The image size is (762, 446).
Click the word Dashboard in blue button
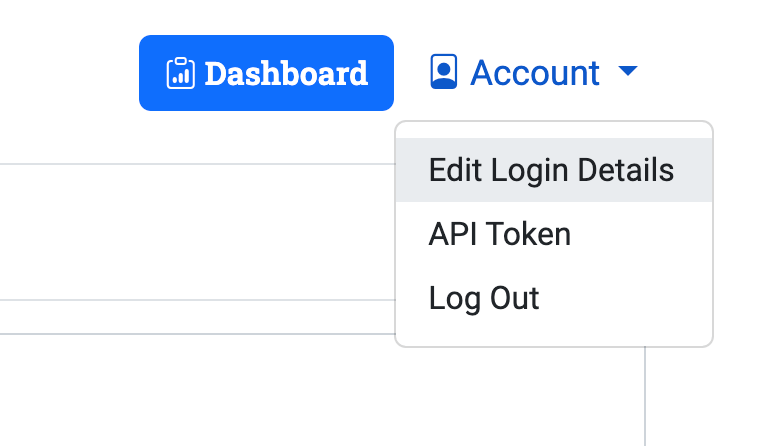point(286,74)
